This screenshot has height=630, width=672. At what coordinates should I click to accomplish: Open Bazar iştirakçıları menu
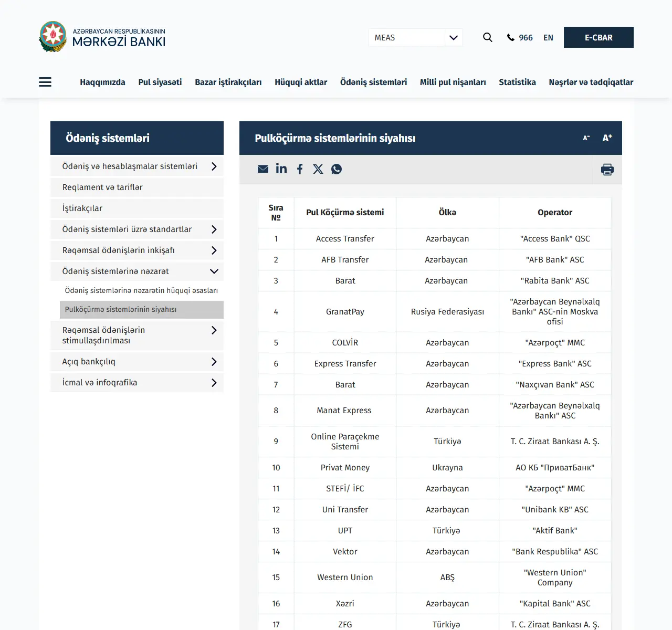tap(228, 82)
